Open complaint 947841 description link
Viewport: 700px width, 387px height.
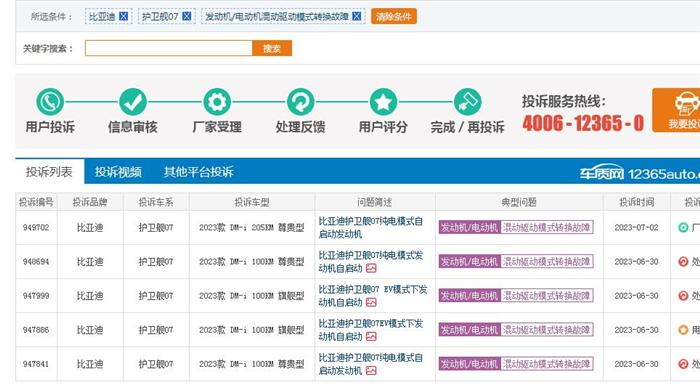(x=371, y=364)
